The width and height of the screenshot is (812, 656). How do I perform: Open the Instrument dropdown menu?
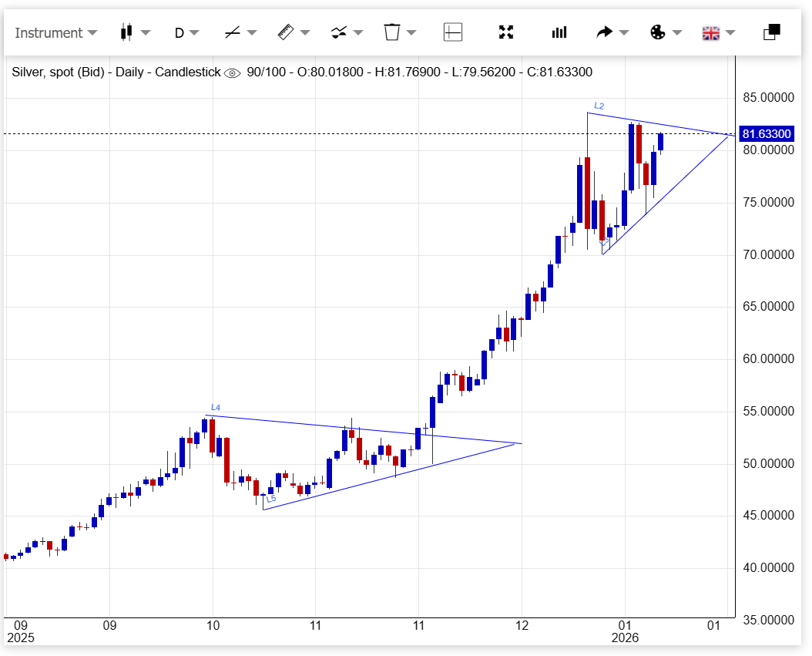pyautogui.click(x=55, y=32)
